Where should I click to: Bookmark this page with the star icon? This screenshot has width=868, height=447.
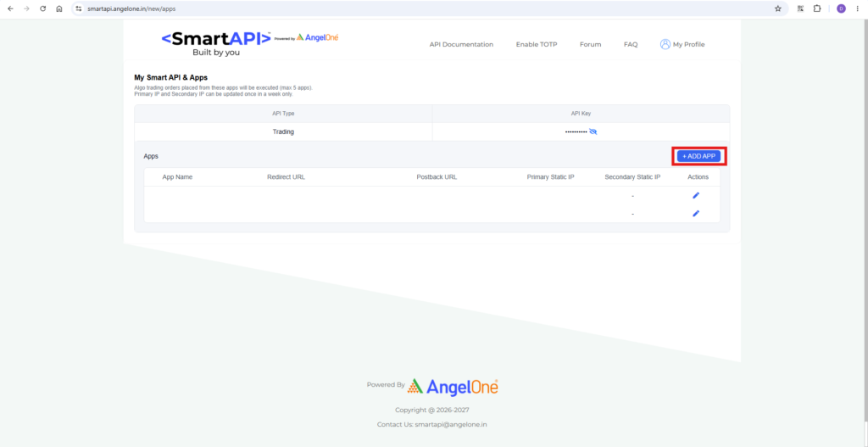778,8
